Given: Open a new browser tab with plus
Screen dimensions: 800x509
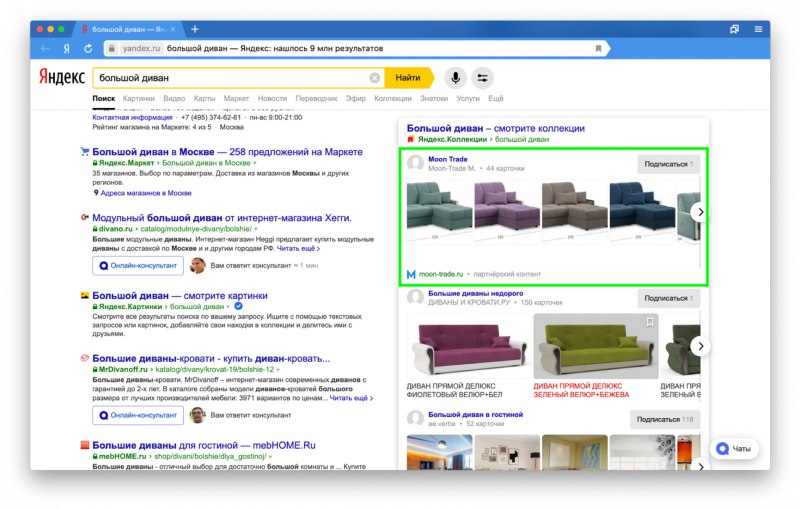Looking at the screenshot, I should tap(194, 29).
